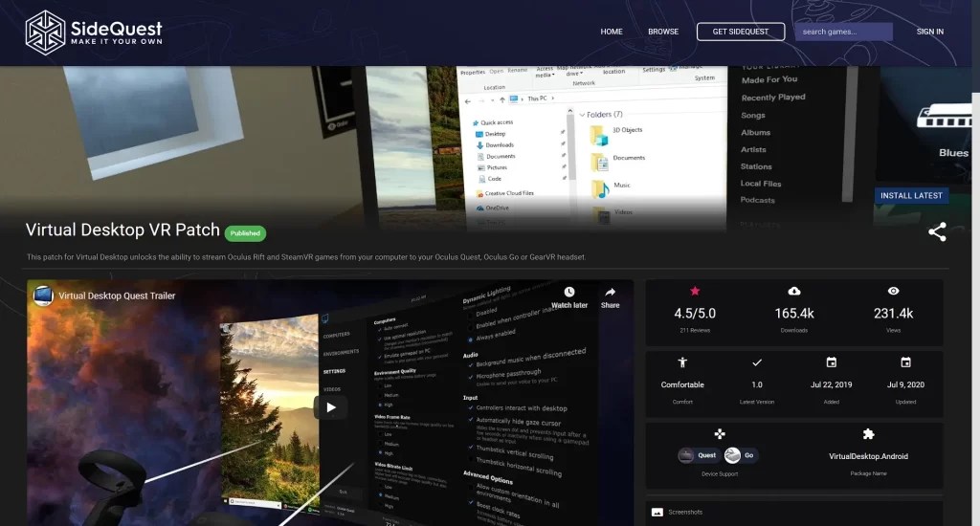Click the SideQuest cube logo
This screenshot has width=980, height=526.
[45, 33]
